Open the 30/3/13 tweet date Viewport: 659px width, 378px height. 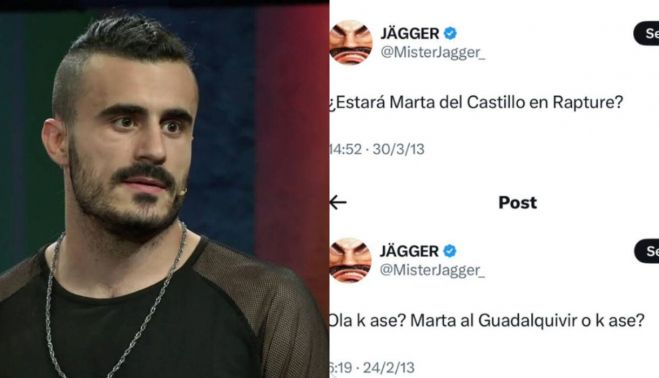pos(398,149)
